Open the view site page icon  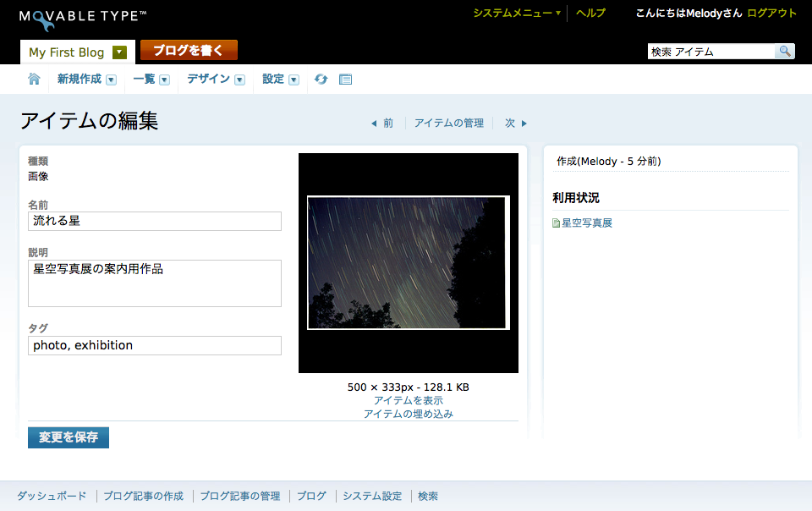click(x=345, y=80)
